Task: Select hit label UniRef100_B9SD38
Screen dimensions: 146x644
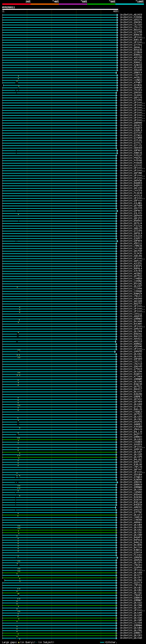Action: 131,50
